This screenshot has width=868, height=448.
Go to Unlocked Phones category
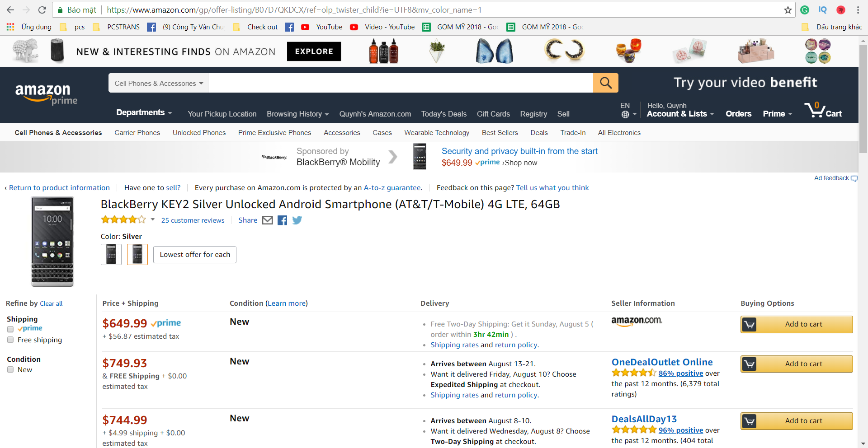click(x=199, y=133)
